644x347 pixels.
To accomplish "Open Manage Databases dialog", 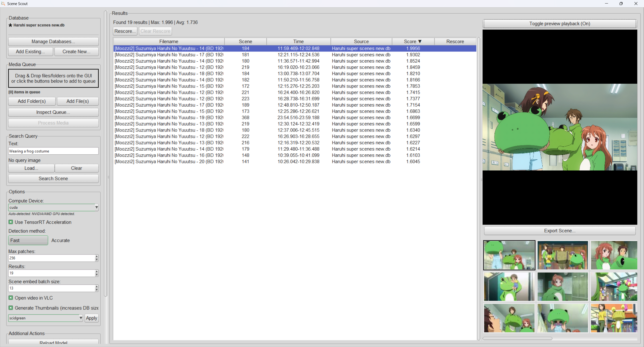I will [x=53, y=41].
